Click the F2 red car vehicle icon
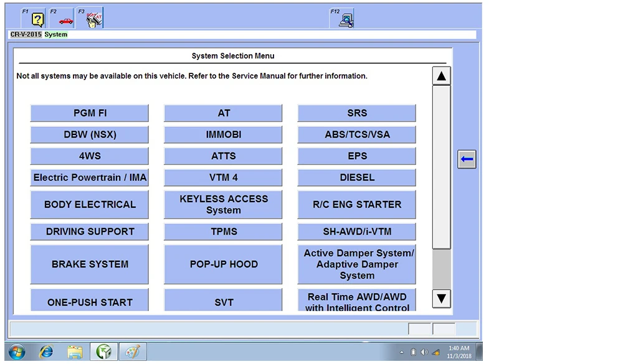This screenshot has height=364, width=623. pyautogui.click(x=61, y=18)
